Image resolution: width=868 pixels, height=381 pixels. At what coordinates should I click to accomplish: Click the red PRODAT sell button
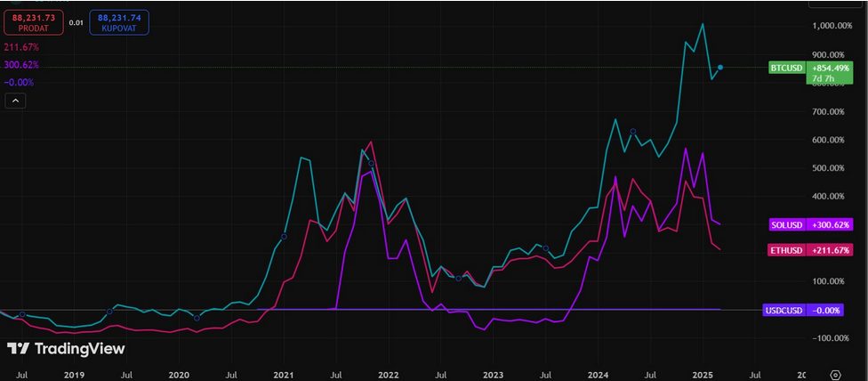[34, 22]
